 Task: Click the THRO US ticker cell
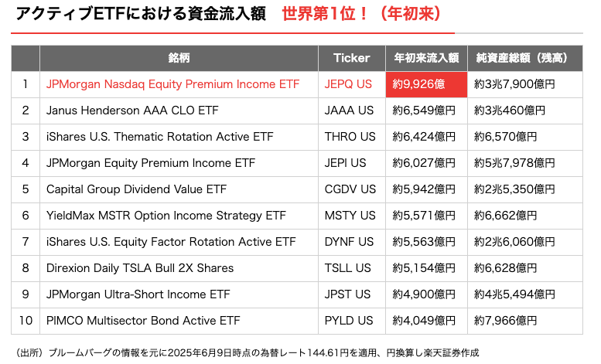(x=350, y=137)
